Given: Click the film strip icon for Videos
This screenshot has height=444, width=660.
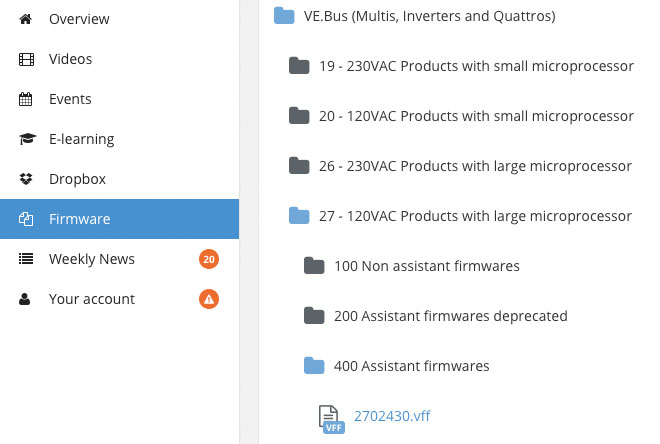Looking at the screenshot, I should click(26, 59).
